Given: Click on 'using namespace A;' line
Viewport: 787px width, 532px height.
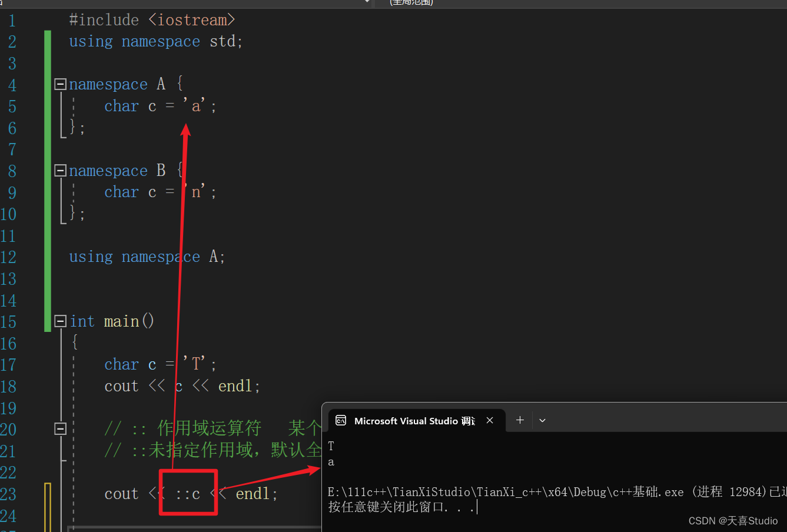Looking at the screenshot, I should (147, 257).
